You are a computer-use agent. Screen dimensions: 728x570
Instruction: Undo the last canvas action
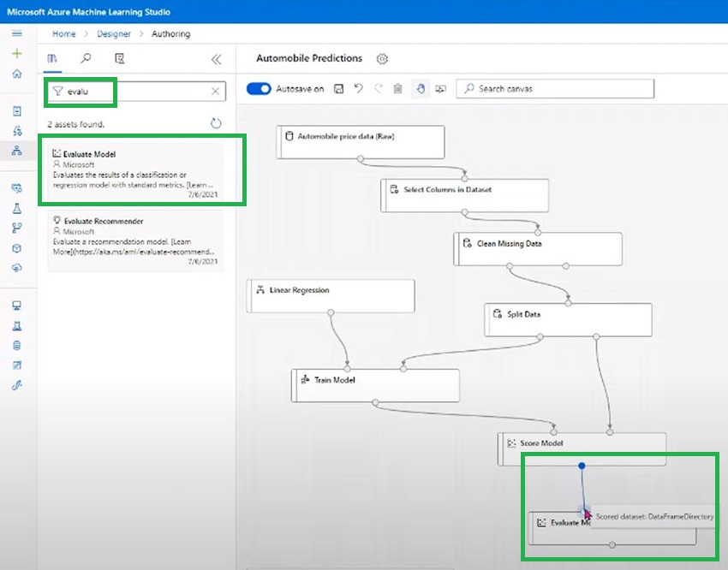pos(358,88)
